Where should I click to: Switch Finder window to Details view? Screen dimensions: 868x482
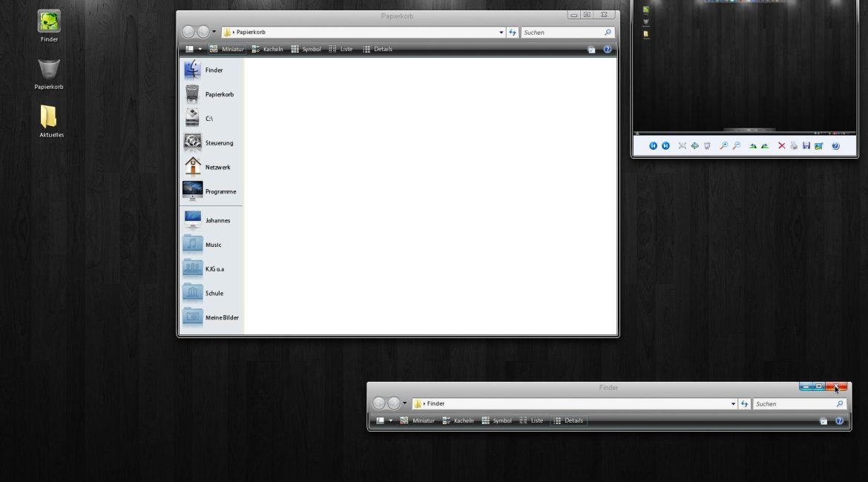tap(568, 420)
